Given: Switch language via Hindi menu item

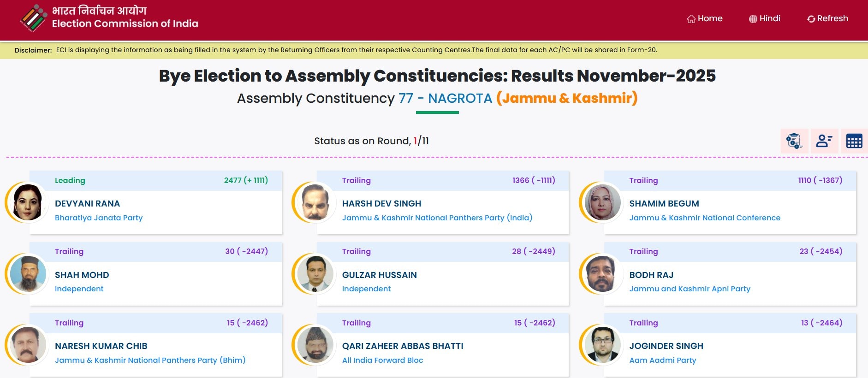Looking at the screenshot, I should tap(770, 18).
